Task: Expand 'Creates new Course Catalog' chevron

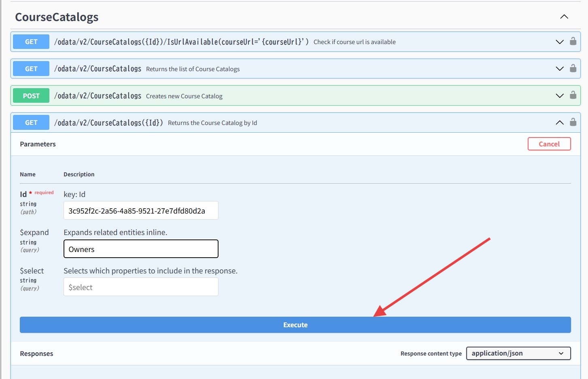Action: pyautogui.click(x=560, y=96)
